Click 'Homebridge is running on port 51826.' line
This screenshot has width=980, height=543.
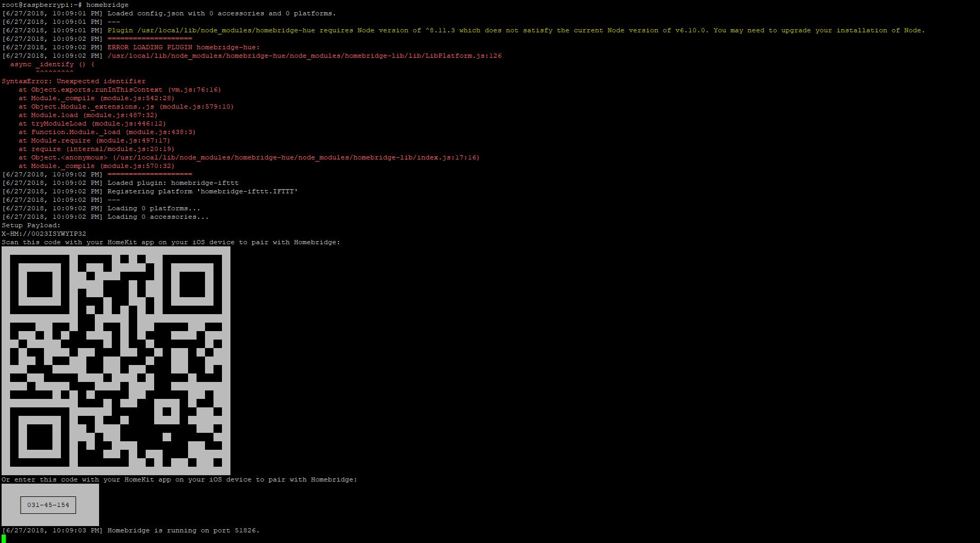click(131, 530)
